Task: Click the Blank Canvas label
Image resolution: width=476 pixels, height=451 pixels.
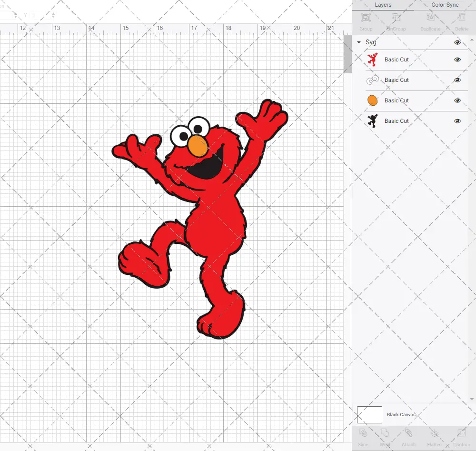Action: click(401, 414)
